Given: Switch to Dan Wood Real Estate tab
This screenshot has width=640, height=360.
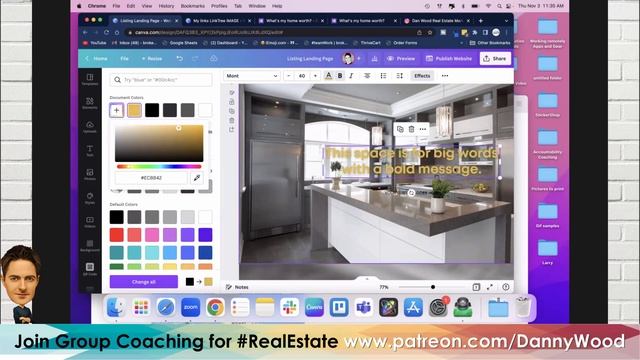Looking at the screenshot, I should point(436,20).
